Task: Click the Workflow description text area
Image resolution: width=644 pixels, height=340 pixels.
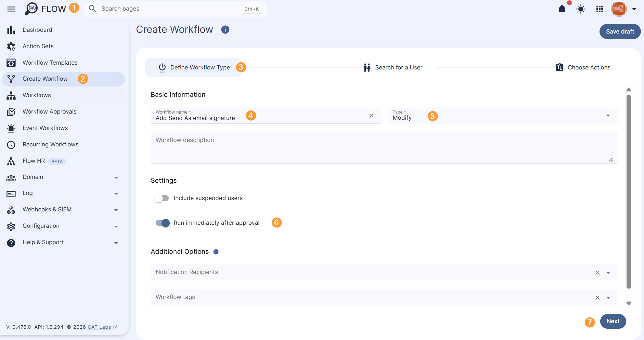Action: (x=384, y=148)
